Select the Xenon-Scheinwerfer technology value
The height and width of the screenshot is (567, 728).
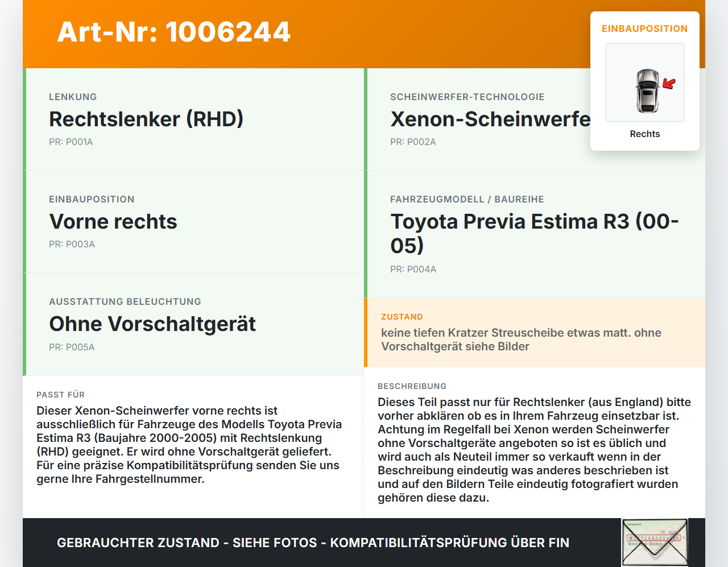point(490,119)
